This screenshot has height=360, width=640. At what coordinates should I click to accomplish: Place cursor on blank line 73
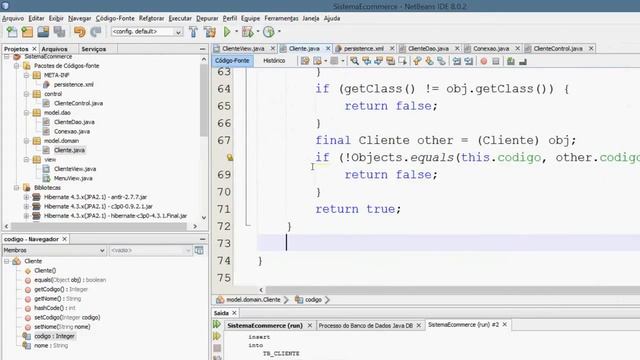click(449, 243)
